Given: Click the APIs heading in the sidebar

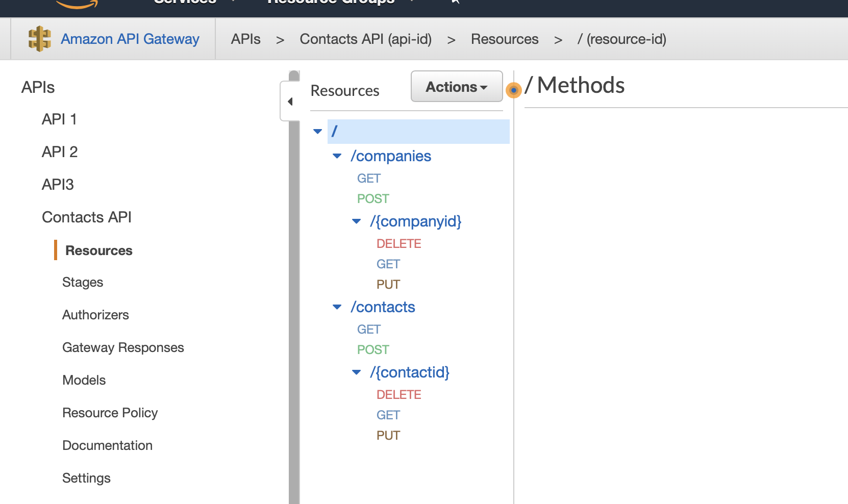Looking at the screenshot, I should click(x=38, y=87).
